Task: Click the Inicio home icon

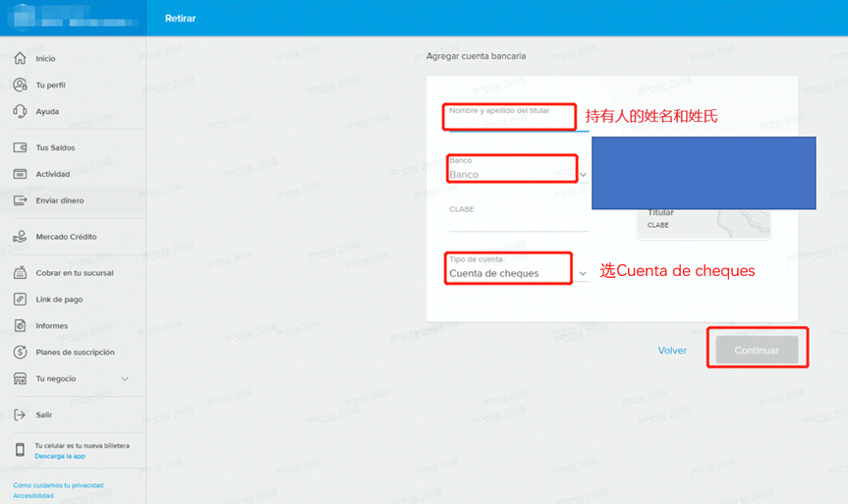Action: pos(20,58)
